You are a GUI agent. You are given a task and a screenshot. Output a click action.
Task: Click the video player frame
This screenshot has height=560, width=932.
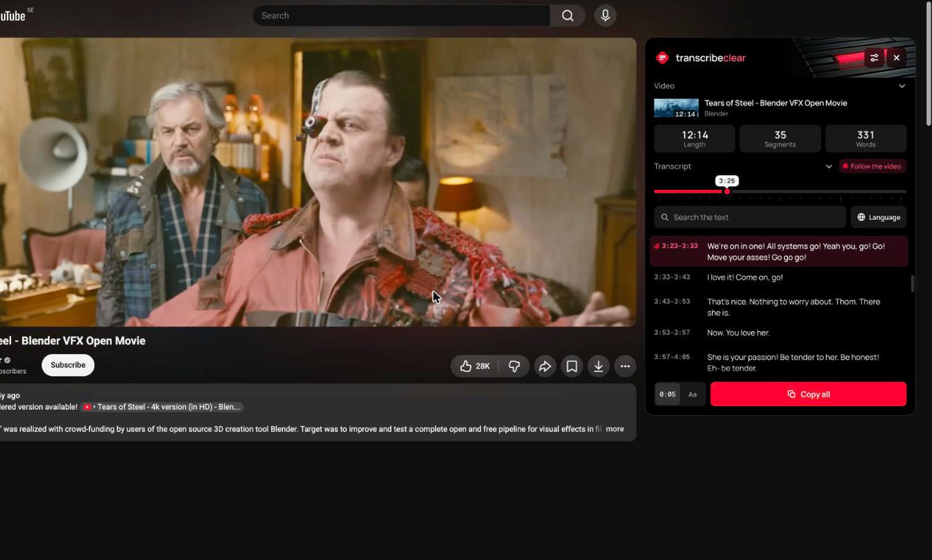[317, 182]
